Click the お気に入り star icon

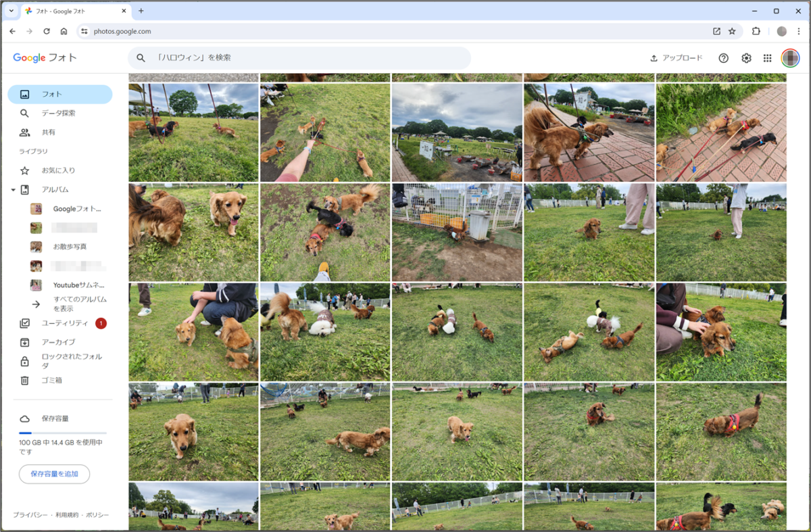[x=25, y=170]
